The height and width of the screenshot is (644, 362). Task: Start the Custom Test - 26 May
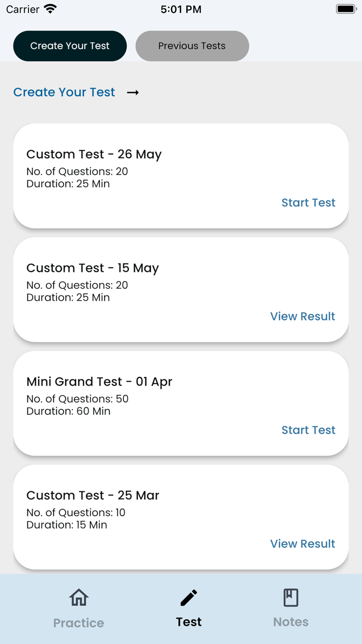click(x=308, y=202)
